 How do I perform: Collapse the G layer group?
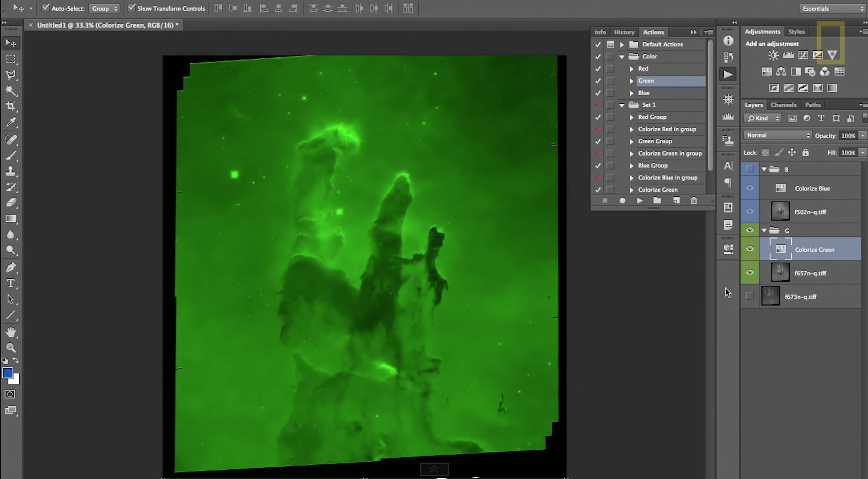click(764, 230)
